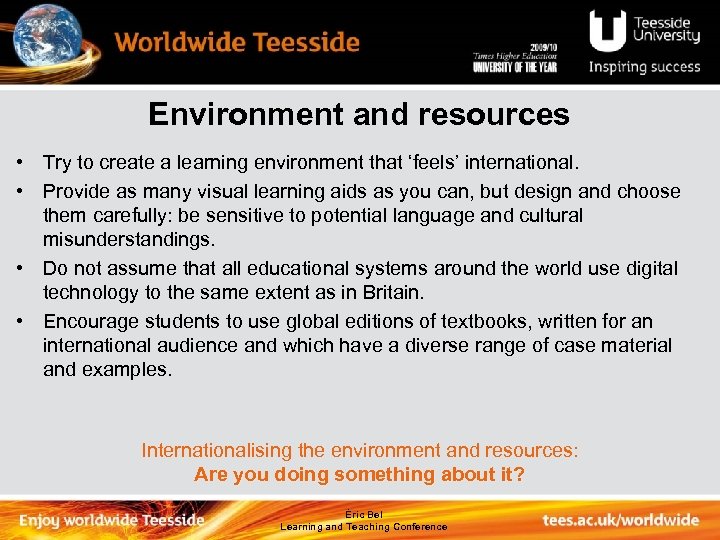720x540 pixels.
Task: Click 'Learning and Teaching Conference' footer text
Action: 364,527
